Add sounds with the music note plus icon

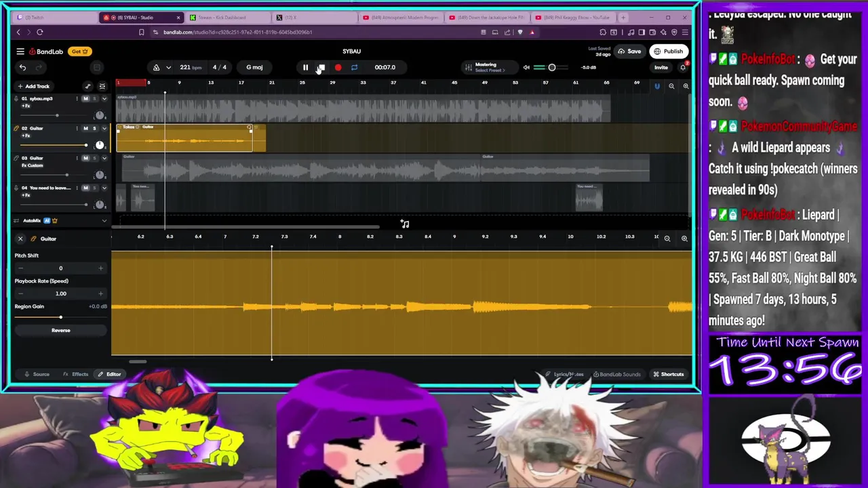(405, 224)
